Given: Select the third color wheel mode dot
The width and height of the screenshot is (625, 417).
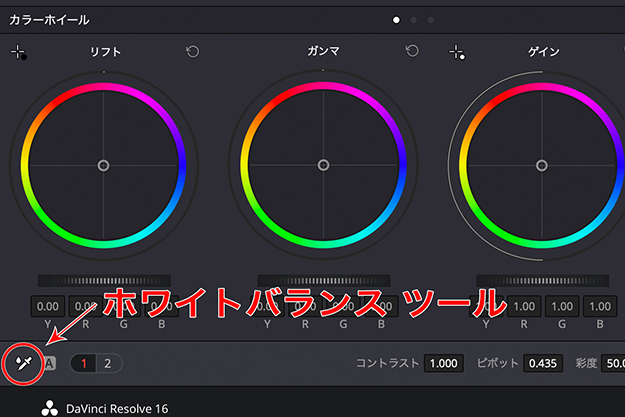Looking at the screenshot, I should point(430,19).
